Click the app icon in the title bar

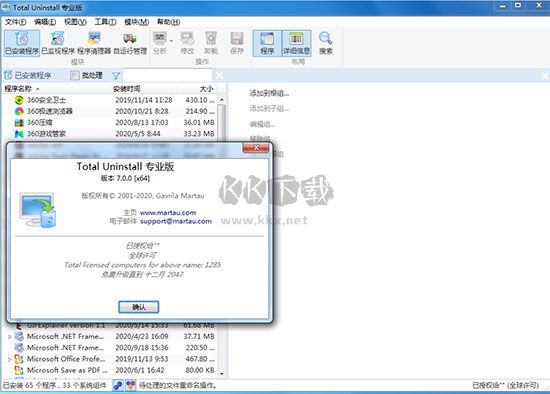point(6,7)
